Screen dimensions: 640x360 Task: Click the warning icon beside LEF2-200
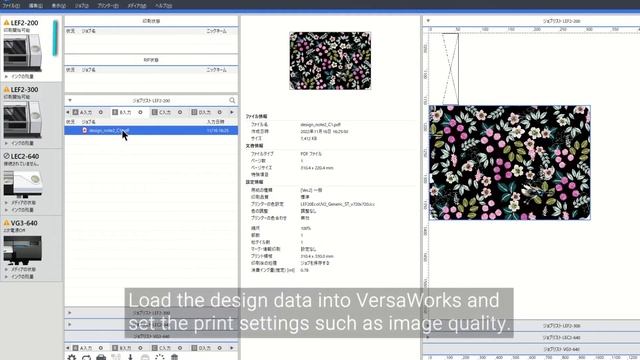click(7, 23)
